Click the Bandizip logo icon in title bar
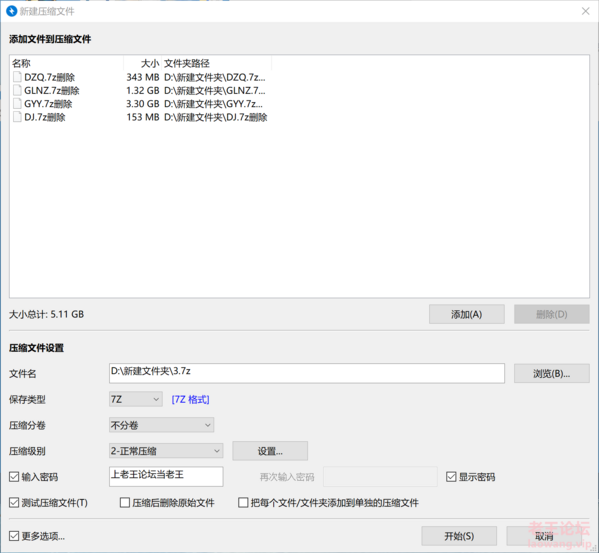 [x=11, y=11]
